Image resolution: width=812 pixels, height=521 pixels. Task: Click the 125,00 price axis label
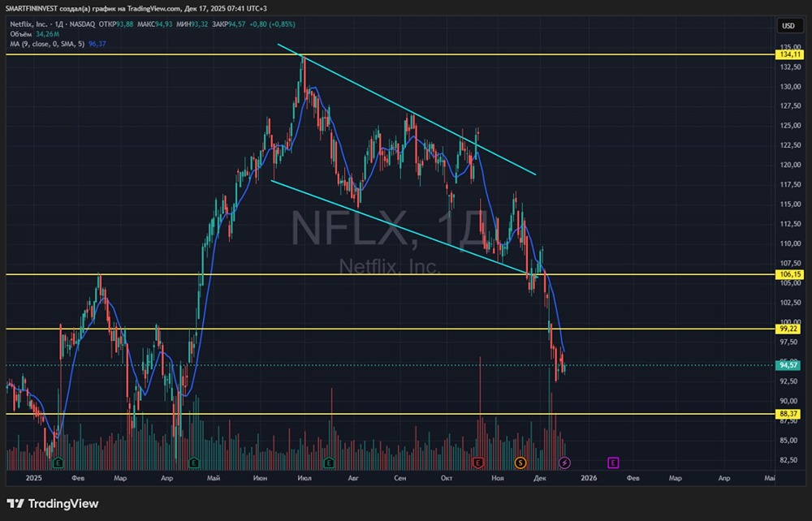tap(790, 126)
